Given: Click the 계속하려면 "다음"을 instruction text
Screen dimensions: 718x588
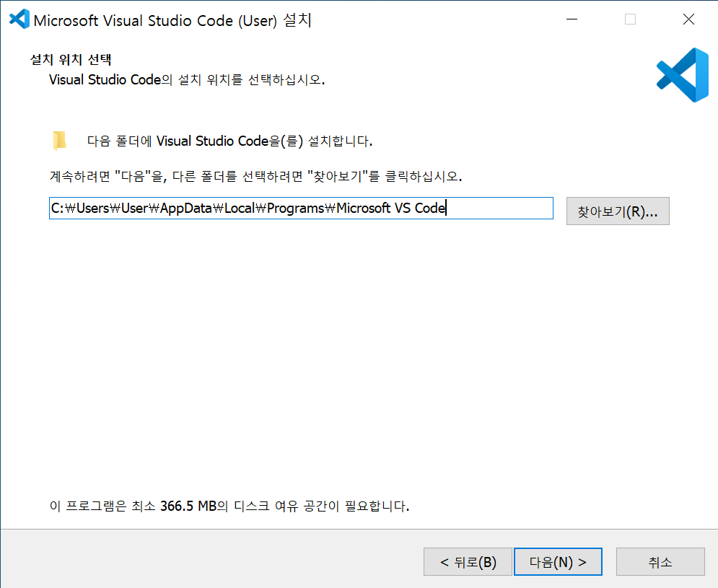Looking at the screenshot, I should pos(256,176).
